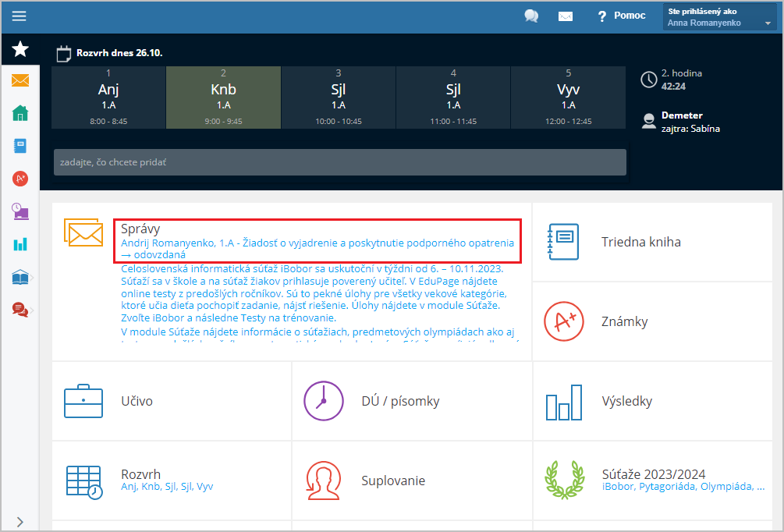The width and height of the screenshot is (784, 532).
Task: Open the Známky A+ circle icon
Action: pos(563,321)
